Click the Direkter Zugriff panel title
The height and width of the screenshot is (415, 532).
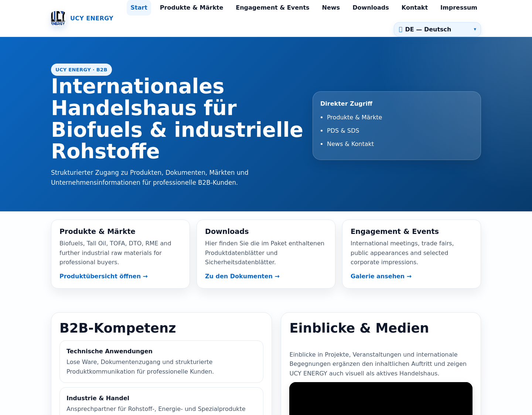346,103
